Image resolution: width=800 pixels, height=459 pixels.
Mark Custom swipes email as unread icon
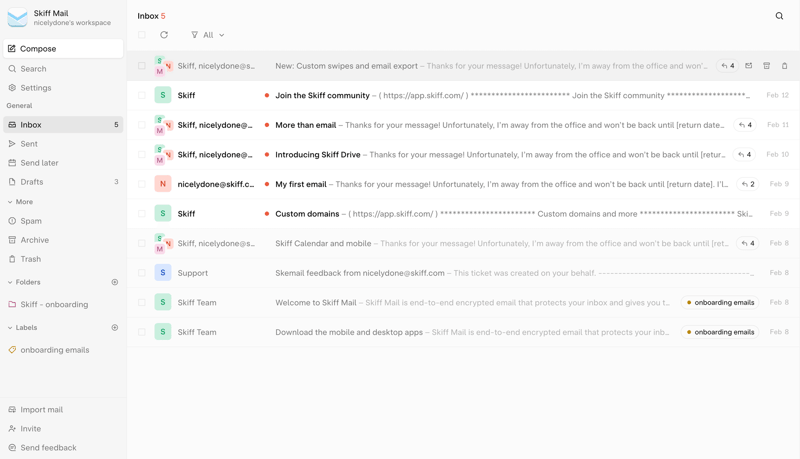748,66
